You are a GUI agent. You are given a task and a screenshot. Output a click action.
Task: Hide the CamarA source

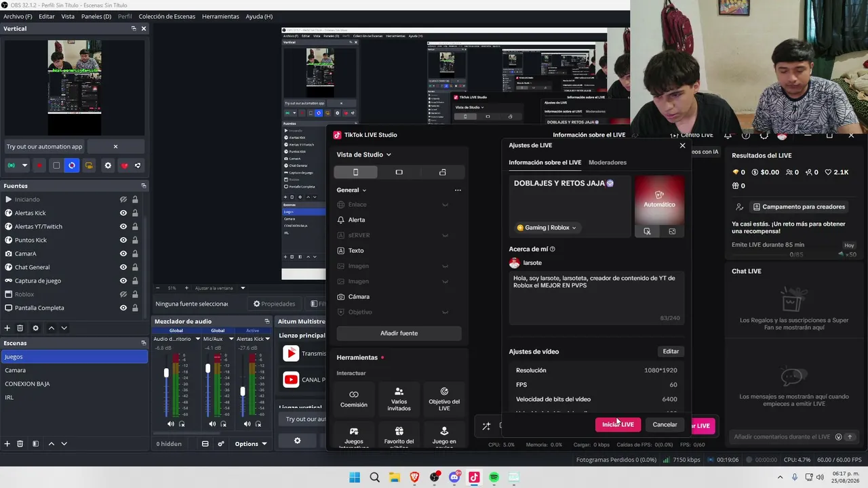point(123,253)
